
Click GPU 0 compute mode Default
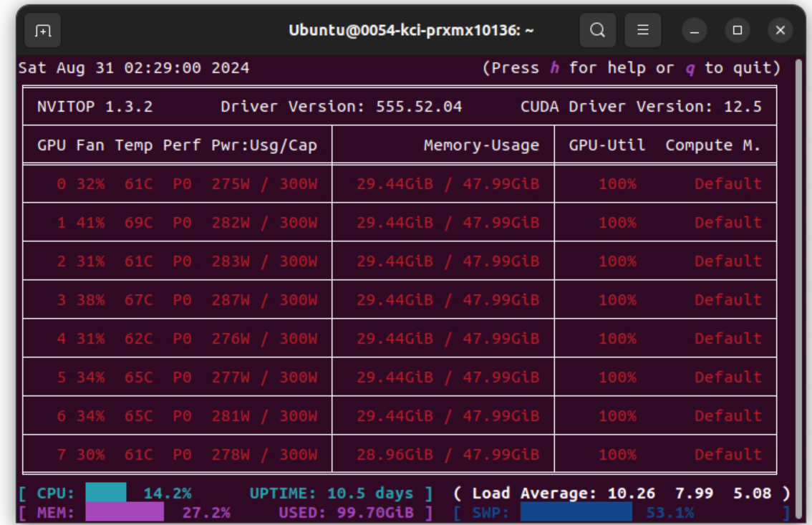click(728, 184)
